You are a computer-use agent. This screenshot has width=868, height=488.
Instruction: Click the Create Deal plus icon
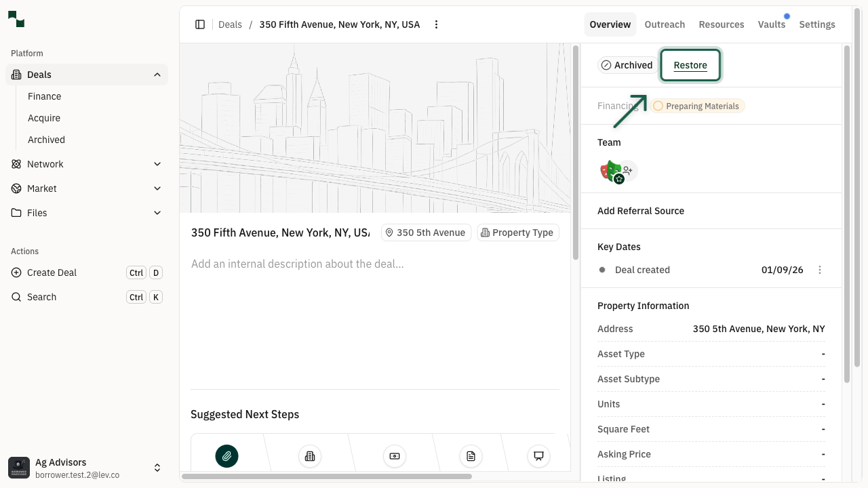coord(16,272)
